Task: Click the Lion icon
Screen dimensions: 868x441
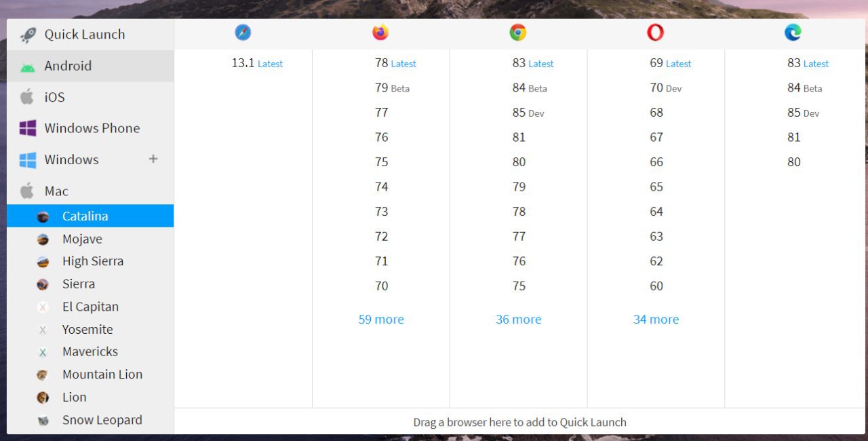Action: tap(43, 398)
